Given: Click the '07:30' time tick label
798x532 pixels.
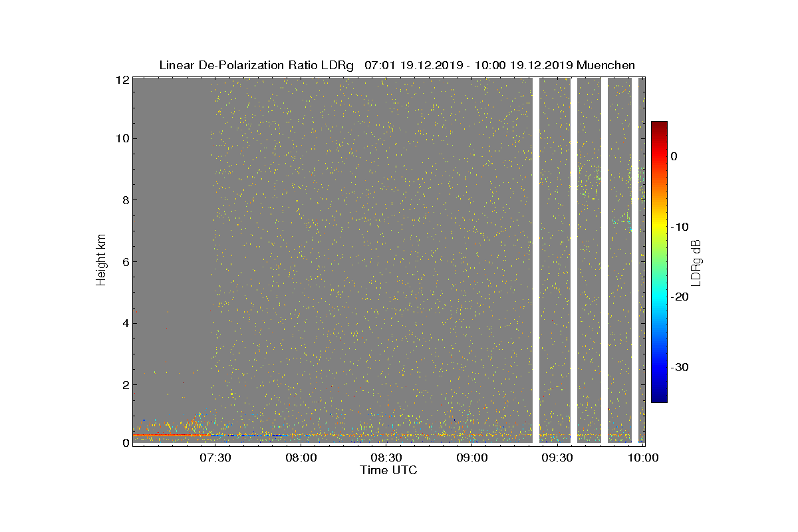Looking at the screenshot, I should [215, 458].
